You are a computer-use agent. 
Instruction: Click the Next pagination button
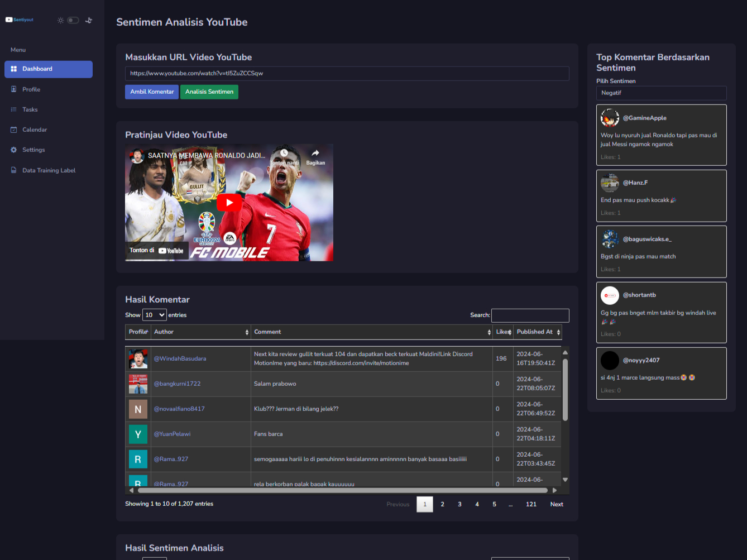pos(557,504)
